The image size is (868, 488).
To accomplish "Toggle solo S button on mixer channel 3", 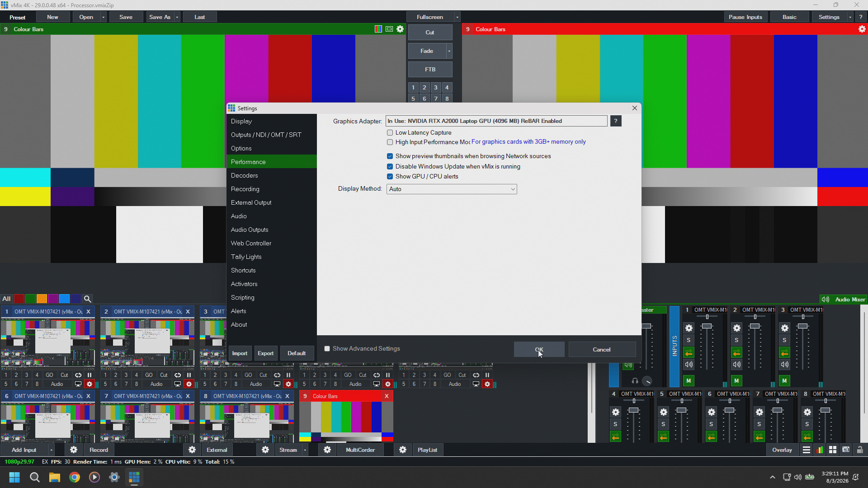I will tap(785, 340).
